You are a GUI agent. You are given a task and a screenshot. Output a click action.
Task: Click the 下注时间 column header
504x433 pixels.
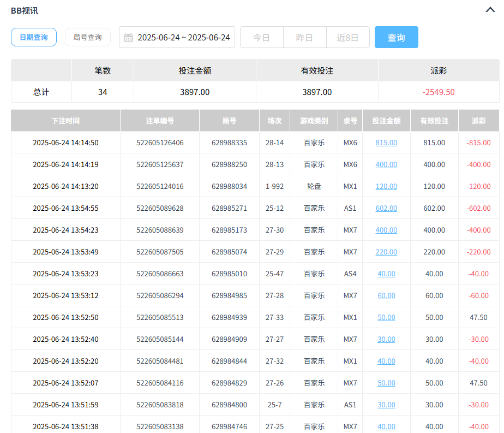pyautogui.click(x=65, y=120)
